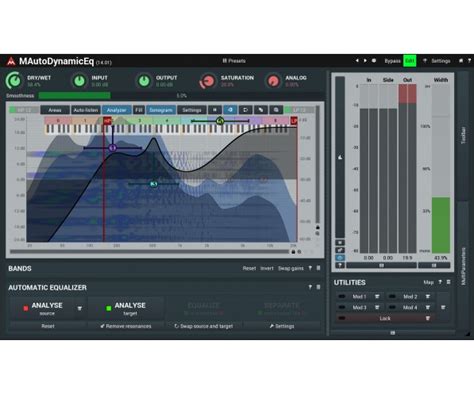Click the red LP marker at graph right edge

click(294, 121)
